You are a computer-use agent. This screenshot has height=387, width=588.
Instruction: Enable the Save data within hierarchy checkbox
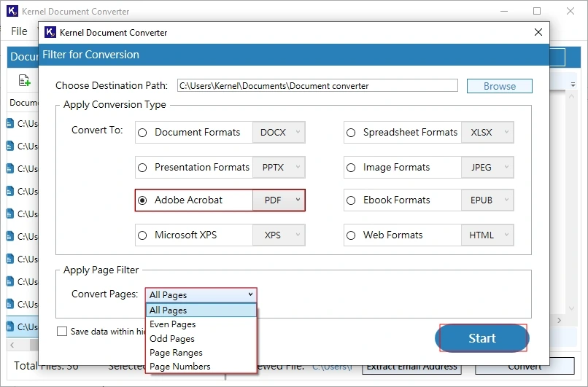[x=62, y=332]
